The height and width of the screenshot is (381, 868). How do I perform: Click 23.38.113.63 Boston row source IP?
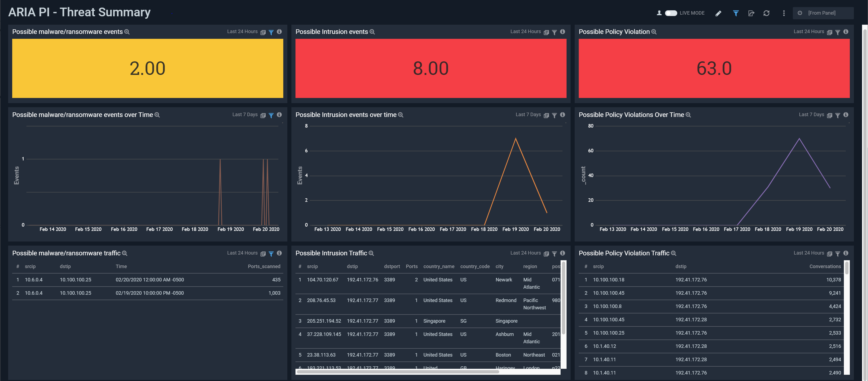pyautogui.click(x=321, y=355)
